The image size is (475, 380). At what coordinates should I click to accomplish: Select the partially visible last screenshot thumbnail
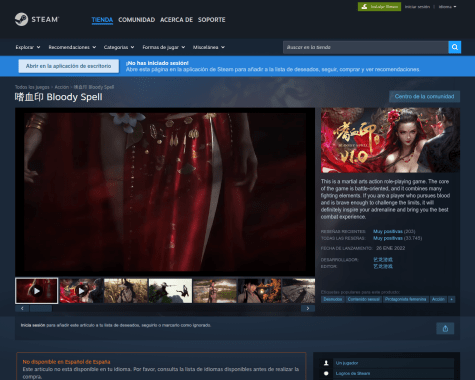coord(299,291)
